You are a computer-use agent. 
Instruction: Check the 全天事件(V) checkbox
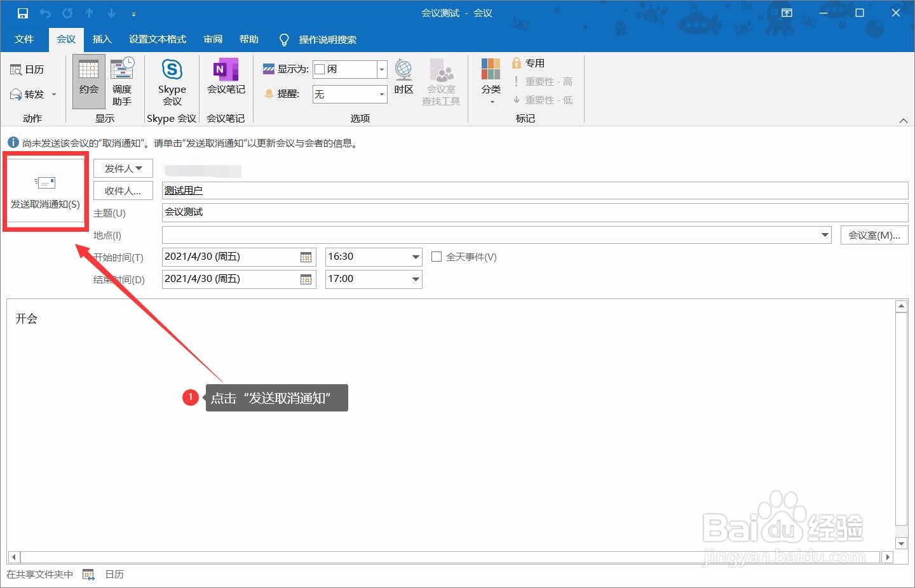coord(437,257)
